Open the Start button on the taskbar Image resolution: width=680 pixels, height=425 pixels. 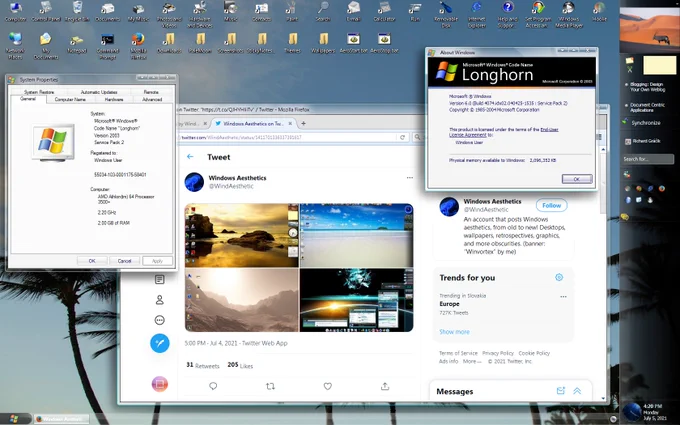click(x=14, y=419)
